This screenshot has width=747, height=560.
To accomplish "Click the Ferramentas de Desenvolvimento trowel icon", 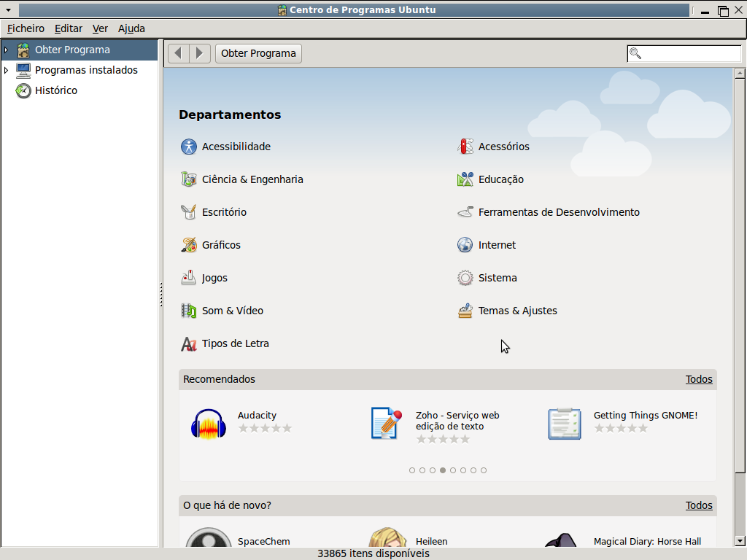I will point(465,212).
